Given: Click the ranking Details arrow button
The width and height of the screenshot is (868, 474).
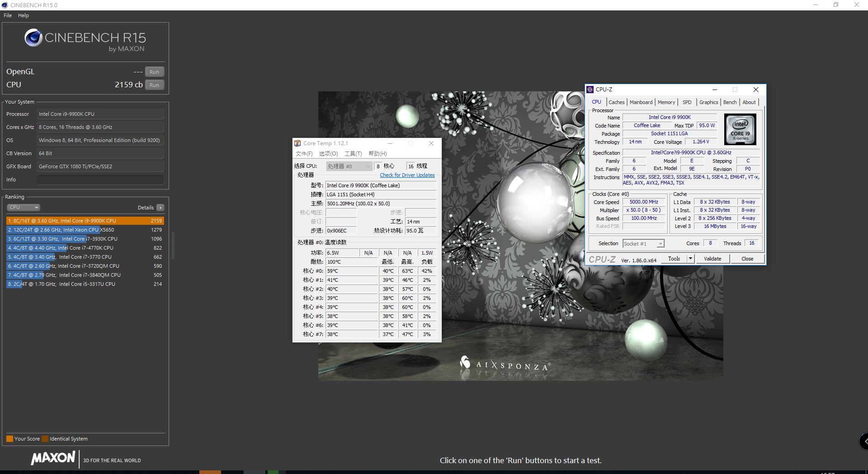Looking at the screenshot, I should (160, 208).
